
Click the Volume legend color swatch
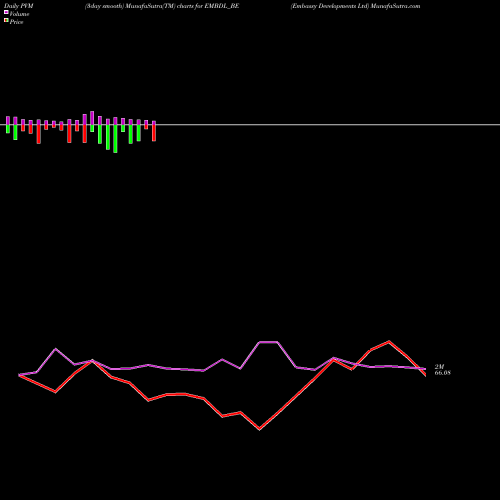coord(6,12)
